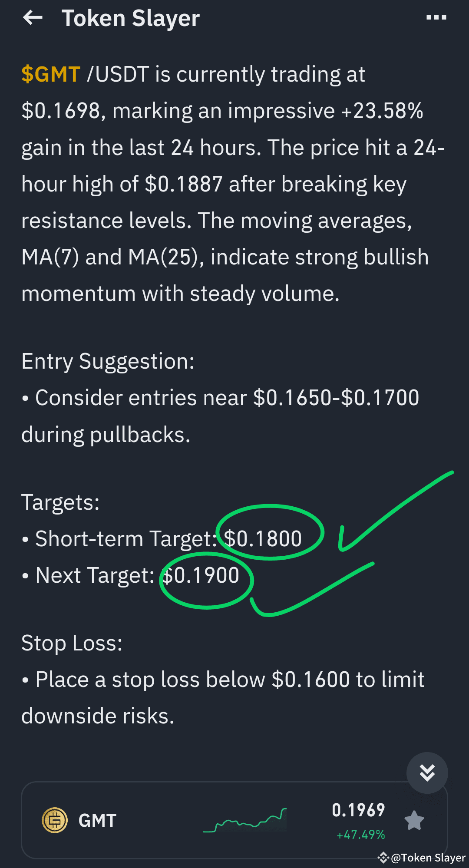Open the $GMT cashtag
The image size is (469, 868).
click(x=50, y=74)
